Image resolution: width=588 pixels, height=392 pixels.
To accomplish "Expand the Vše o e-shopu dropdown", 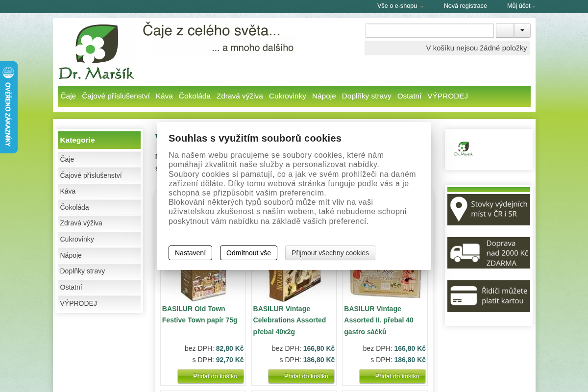I will coord(400,6).
